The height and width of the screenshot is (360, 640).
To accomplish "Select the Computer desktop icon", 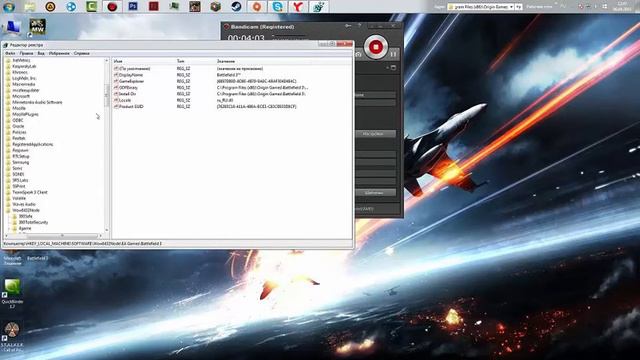I will 13,28.
